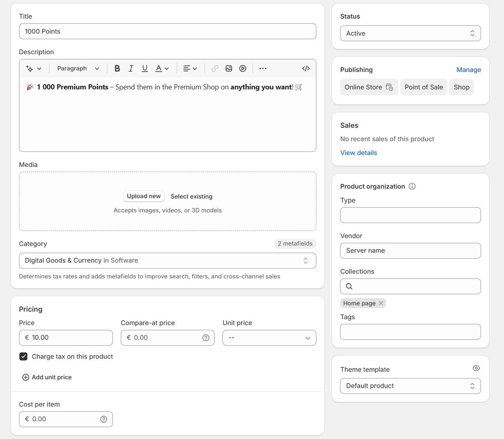The width and height of the screenshot is (504, 439).
Task: Remove Home page collection tag
Action: 381,303
